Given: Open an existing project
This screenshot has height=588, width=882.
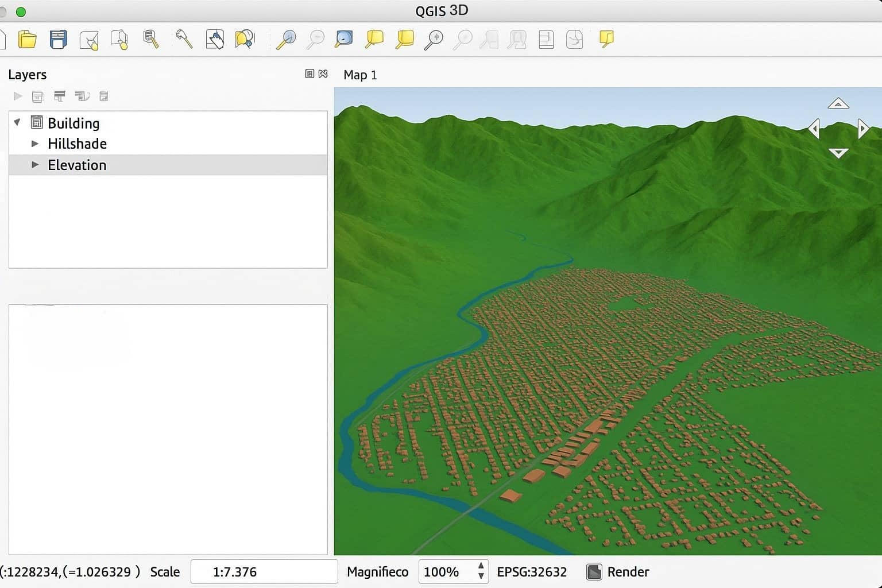Looking at the screenshot, I should [28, 39].
